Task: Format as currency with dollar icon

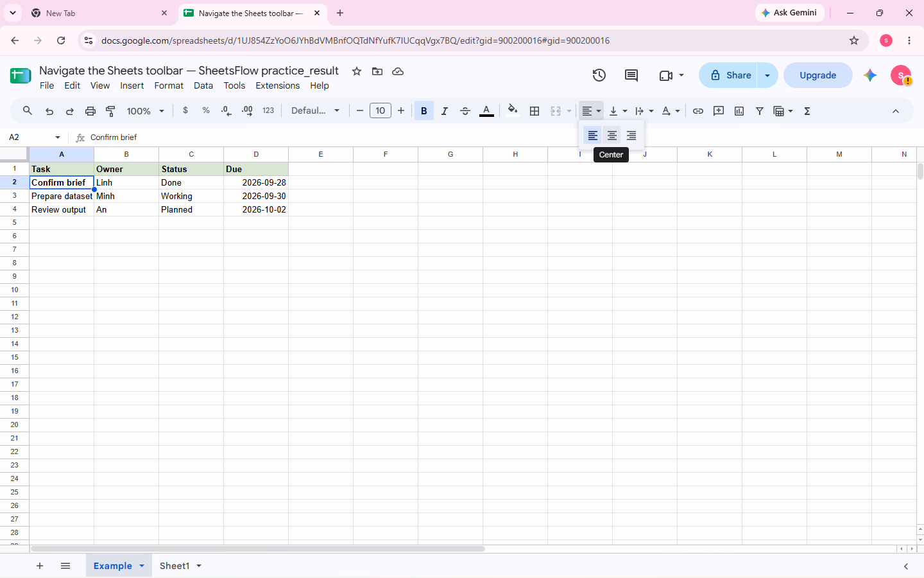Action: 185,110
